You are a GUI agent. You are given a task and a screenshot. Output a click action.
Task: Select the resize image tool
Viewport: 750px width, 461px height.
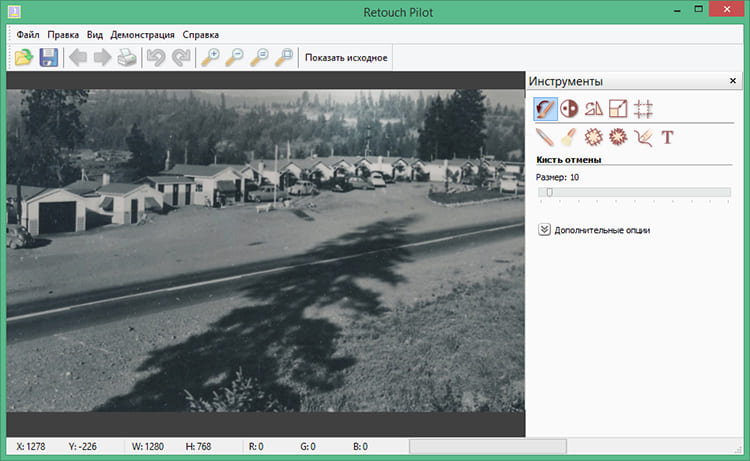tap(618, 109)
